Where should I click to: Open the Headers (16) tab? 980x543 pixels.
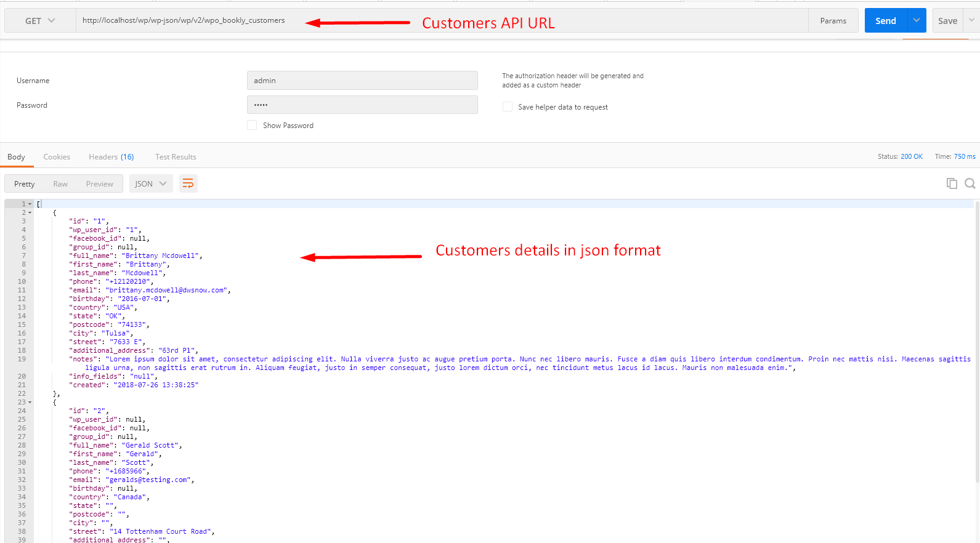click(x=111, y=157)
